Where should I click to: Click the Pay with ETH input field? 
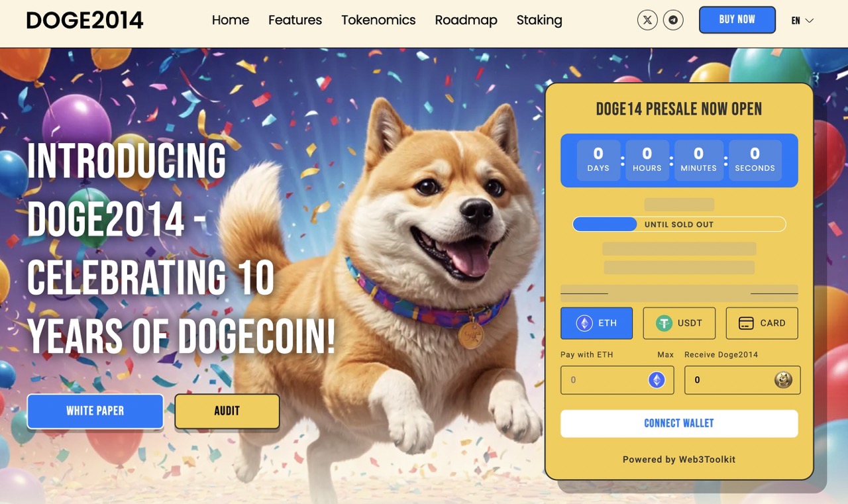(617, 380)
